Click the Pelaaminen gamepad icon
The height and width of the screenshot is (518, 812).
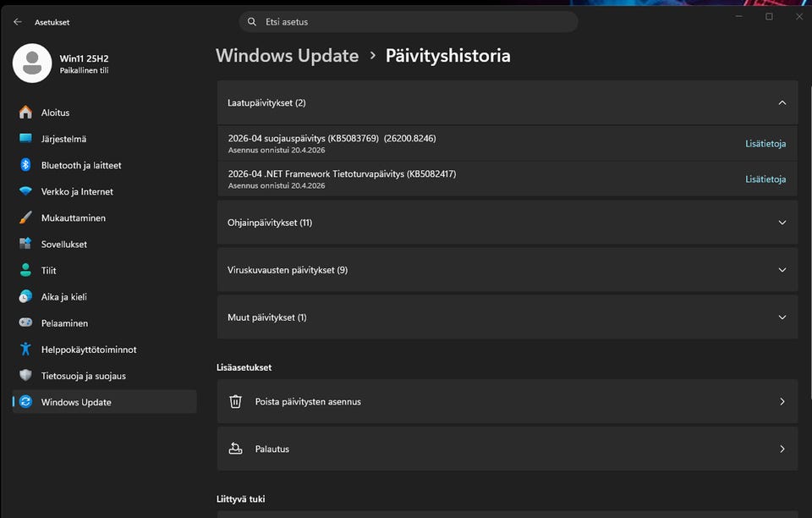pyautogui.click(x=25, y=322)
